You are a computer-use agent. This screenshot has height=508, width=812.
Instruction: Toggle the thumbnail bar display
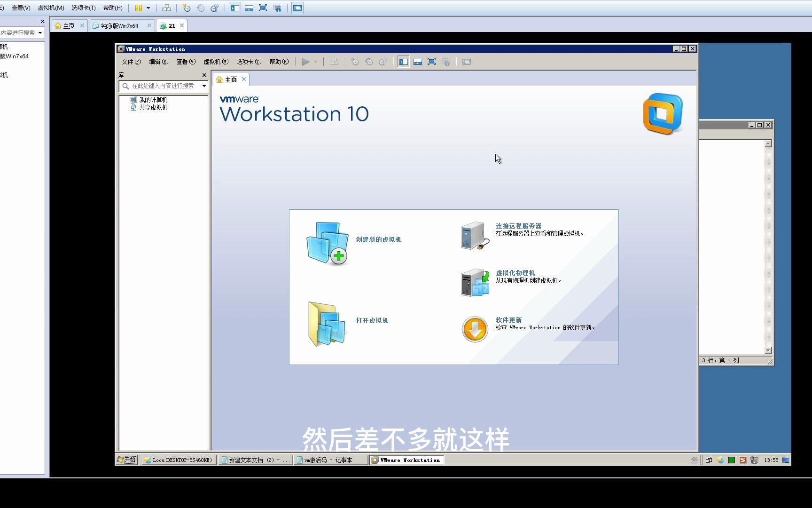point(417,62)
